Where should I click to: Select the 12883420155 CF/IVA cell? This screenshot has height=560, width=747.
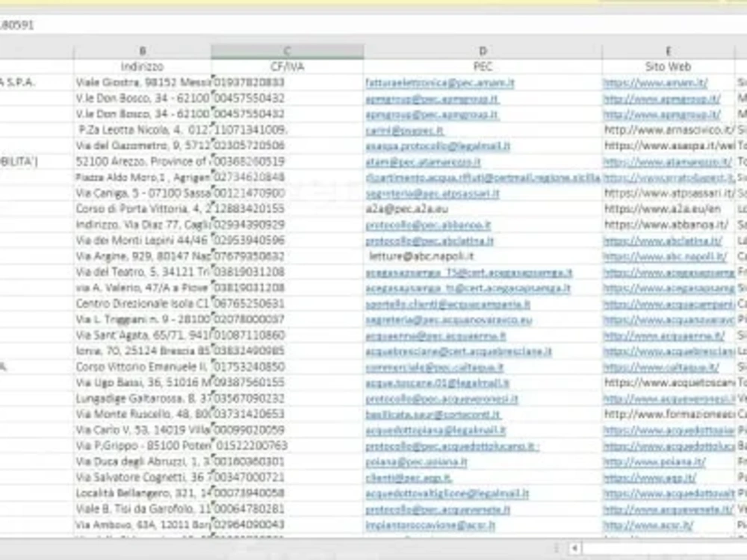(x=288, y=208)
